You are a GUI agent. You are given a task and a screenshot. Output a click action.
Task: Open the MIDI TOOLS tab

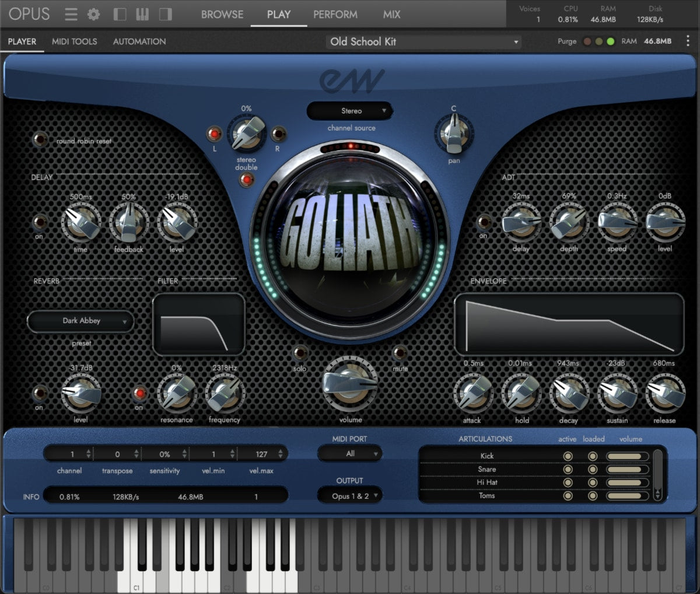[x=75, y=41]
